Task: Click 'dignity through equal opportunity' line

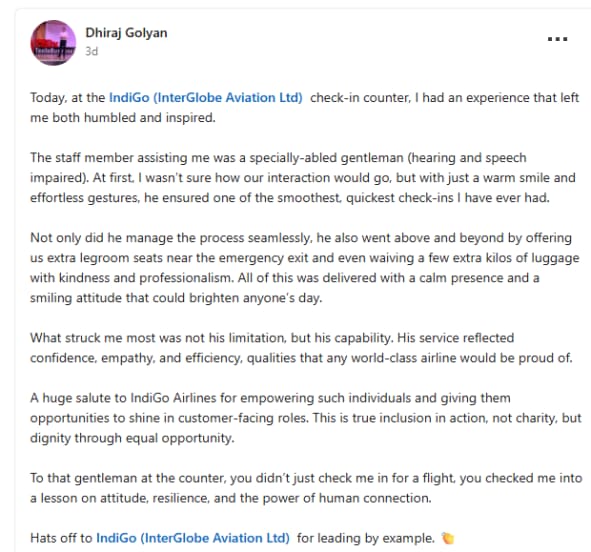Action: (x=132, y=438)
